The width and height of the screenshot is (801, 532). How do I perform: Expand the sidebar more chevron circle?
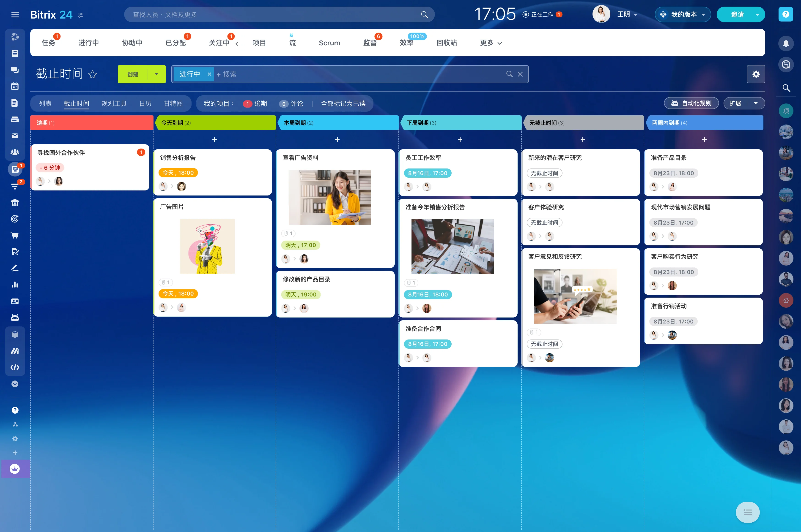15,384
